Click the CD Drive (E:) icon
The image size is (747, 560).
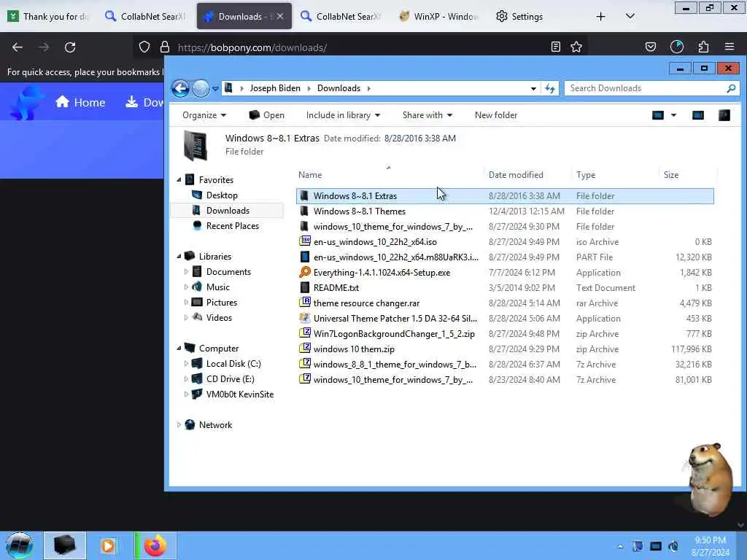(197, 379)
